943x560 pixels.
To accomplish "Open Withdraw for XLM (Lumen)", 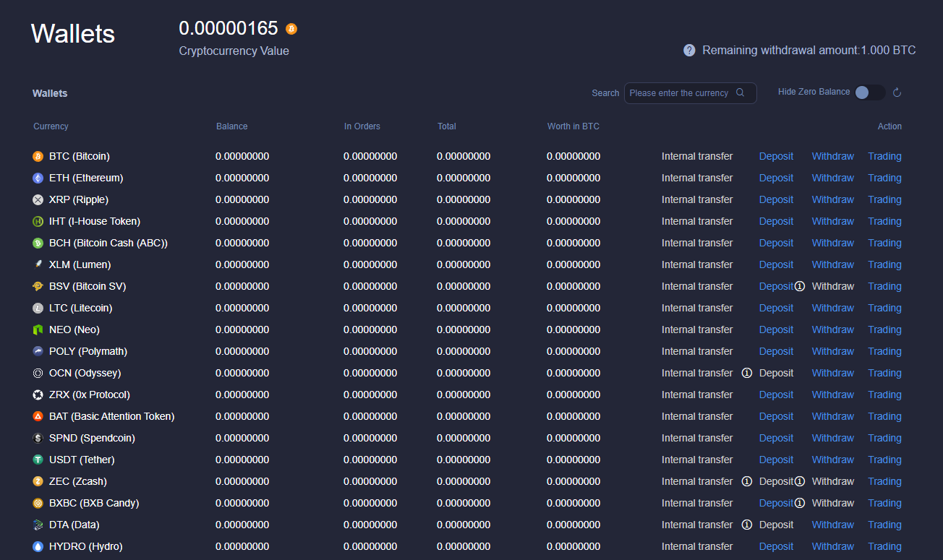I will pos(833,264).
